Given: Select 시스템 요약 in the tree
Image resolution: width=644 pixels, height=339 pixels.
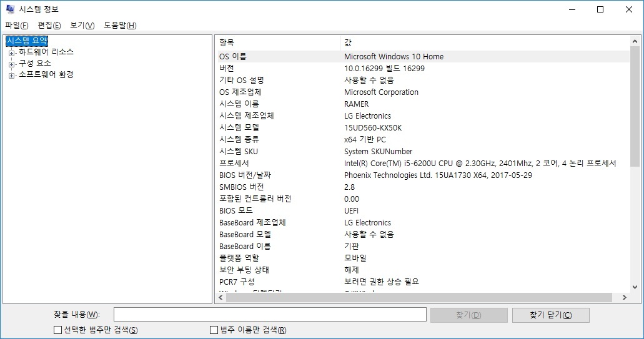Looking at the screenshot, I should pyautogui.click(x=26, y=41).
